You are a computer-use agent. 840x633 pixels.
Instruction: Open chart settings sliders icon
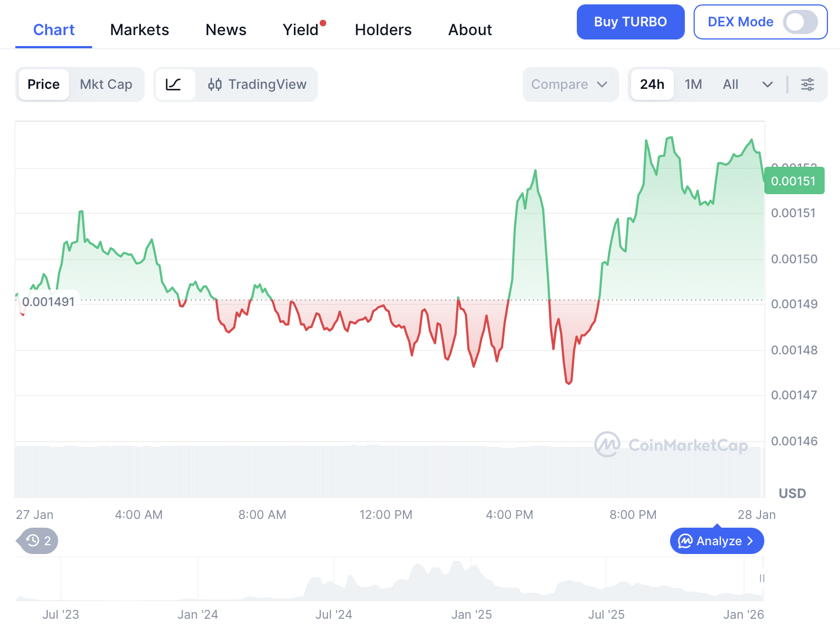pyautogui.click(x=807, y=84)
